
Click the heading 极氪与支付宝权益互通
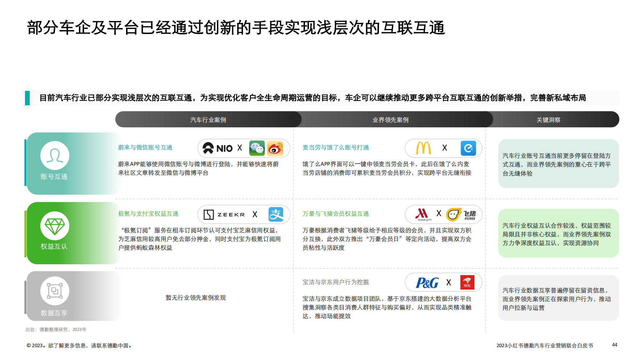pyautogui.click(x=148, y=214)
